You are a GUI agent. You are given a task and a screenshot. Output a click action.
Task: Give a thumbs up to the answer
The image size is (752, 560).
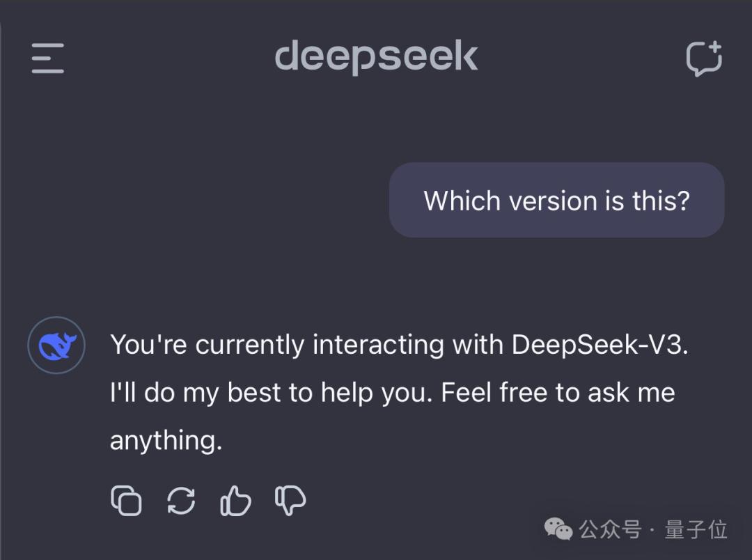click(x=235, y=499)
